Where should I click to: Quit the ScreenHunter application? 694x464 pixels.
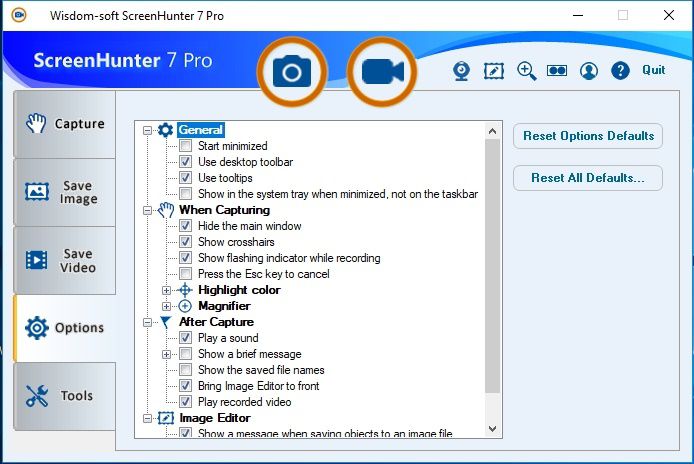coord(654,70)
